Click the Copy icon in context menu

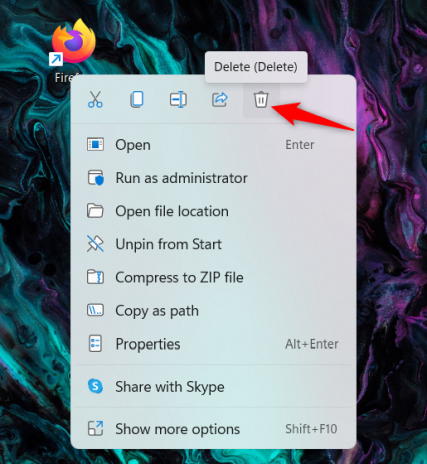tap(137, 99)
